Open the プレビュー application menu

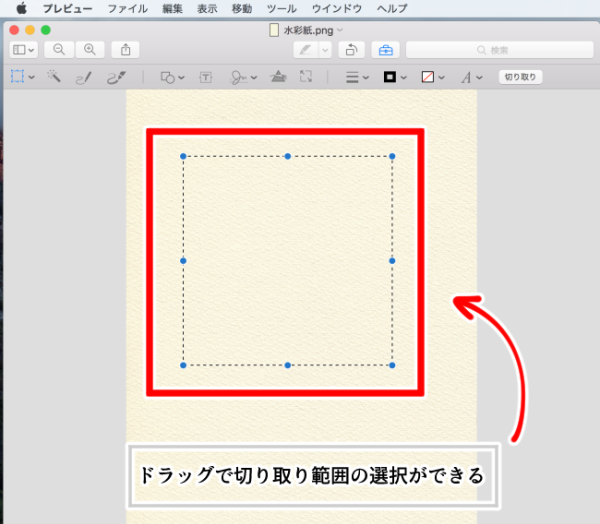(x=67, y=8)
